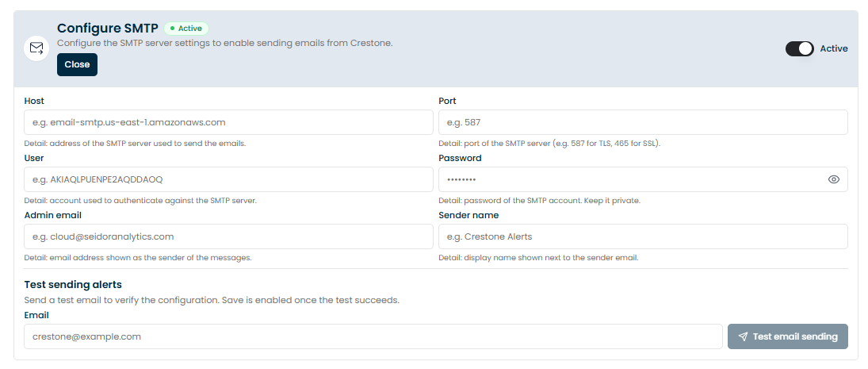Screen dimensions: 868x369
Task: Click the green Active status badge
Action: pos(186,29)
